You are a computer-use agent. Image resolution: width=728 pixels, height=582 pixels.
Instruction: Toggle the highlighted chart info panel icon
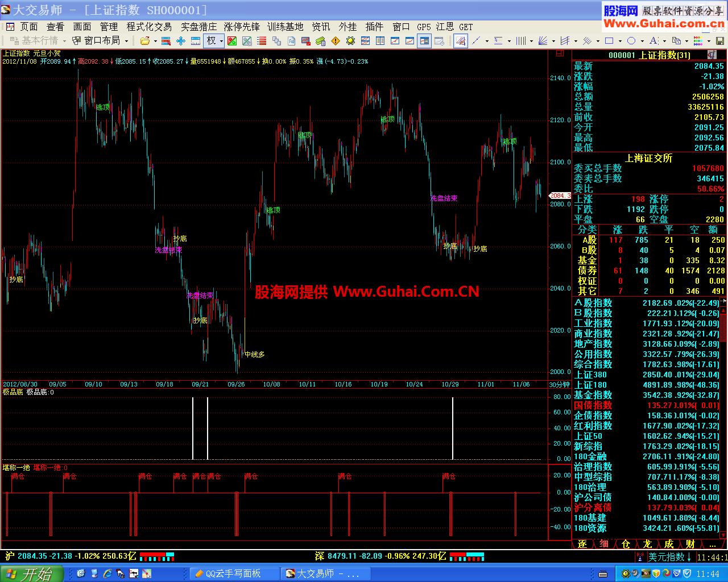coord(424,41)
